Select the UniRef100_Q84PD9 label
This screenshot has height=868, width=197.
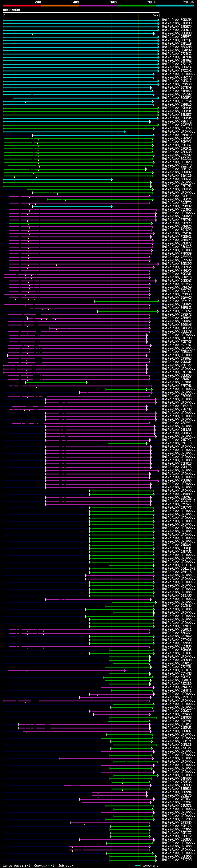(x=177, y=50)
